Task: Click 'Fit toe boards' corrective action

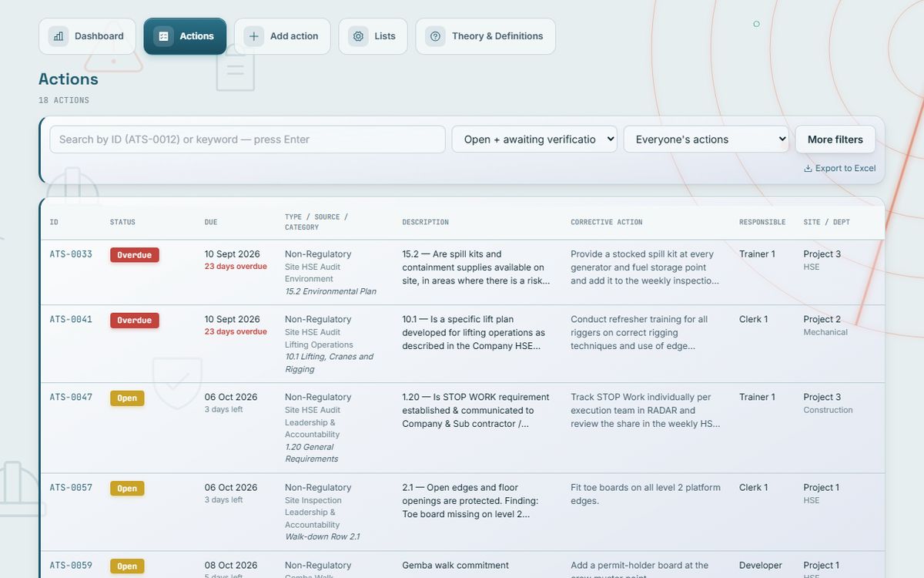Action: tap(646, 494)
